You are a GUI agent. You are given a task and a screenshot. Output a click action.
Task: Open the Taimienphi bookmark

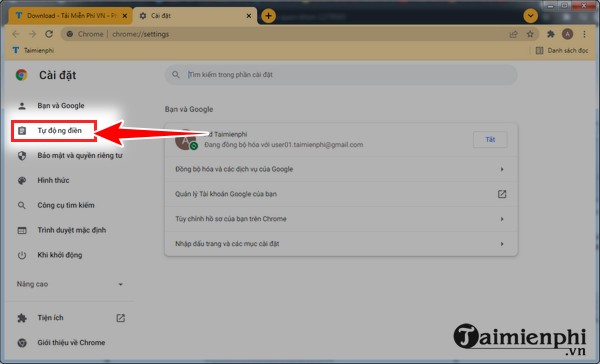point(33,50)
